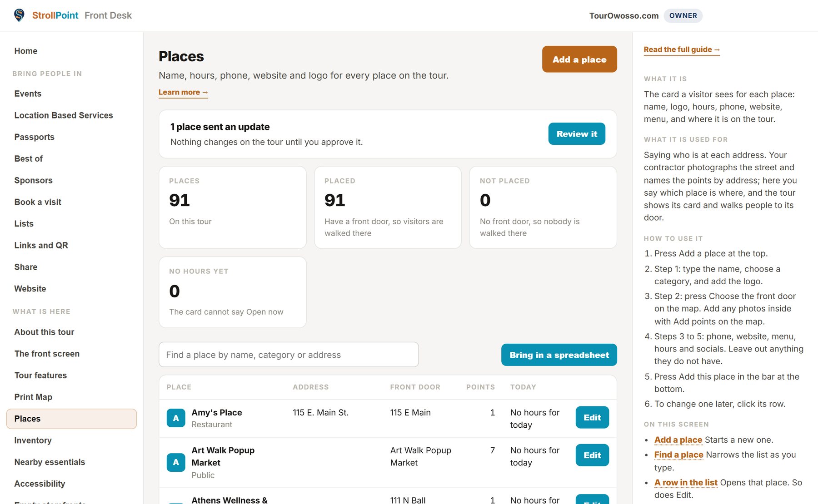Click the Add a place guide link
This screenshot has height=504, width=818.
(678, 440)
